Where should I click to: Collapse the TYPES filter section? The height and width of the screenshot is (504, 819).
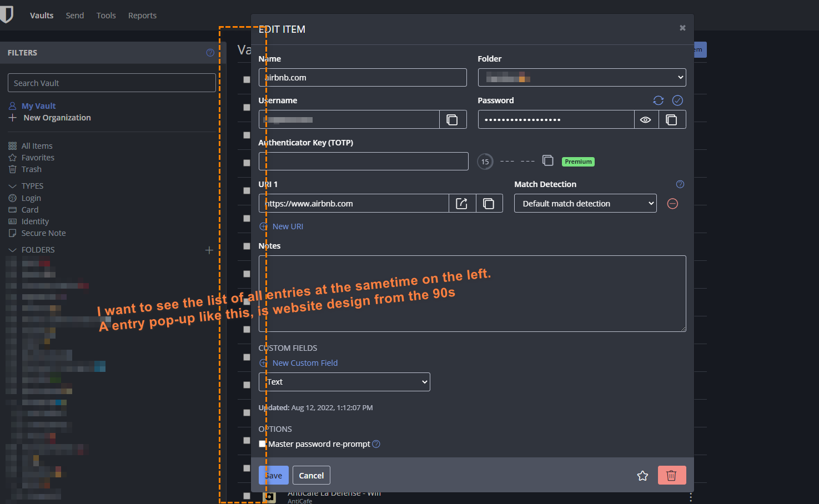click(x=12, y=186)
